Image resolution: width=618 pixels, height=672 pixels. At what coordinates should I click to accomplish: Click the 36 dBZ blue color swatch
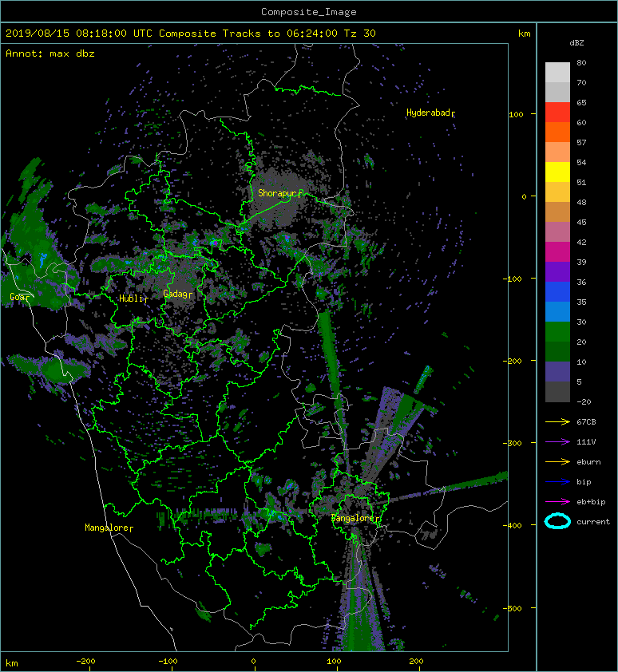557,291
